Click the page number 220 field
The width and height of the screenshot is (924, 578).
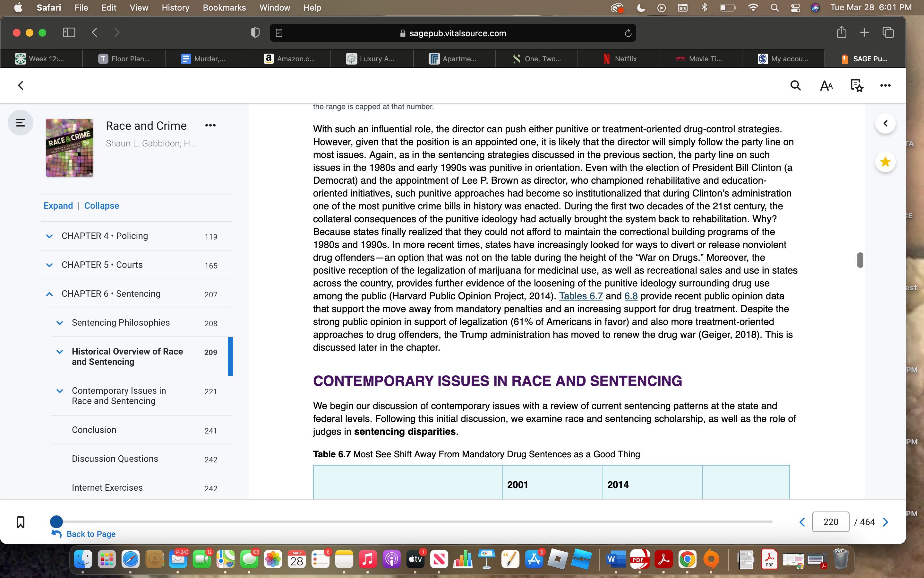(830, 522)
